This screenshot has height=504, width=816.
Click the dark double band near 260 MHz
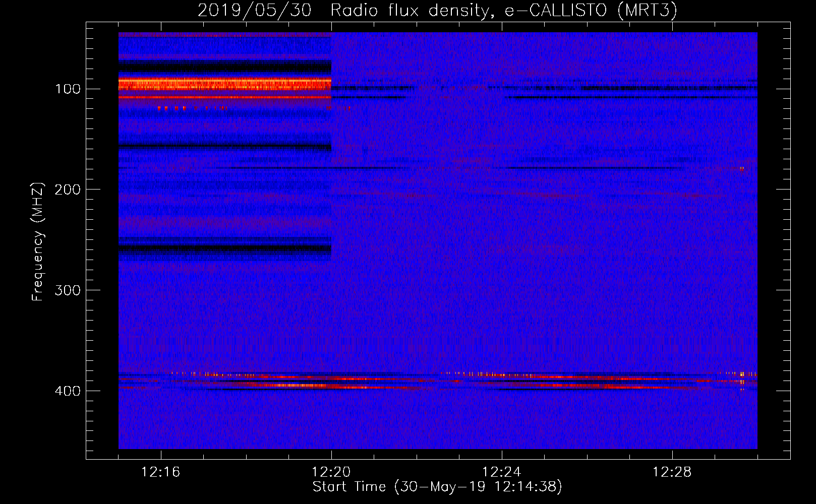[225, 245]
